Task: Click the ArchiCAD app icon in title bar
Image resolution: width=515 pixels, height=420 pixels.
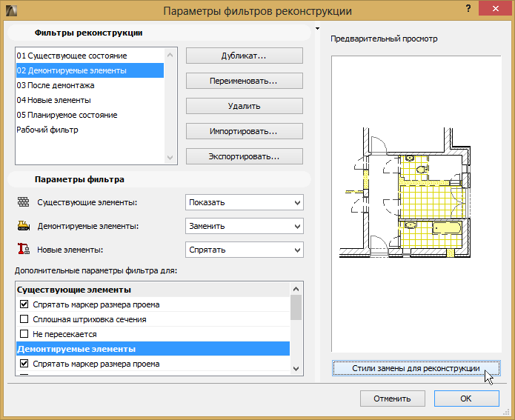Action: 11,10
